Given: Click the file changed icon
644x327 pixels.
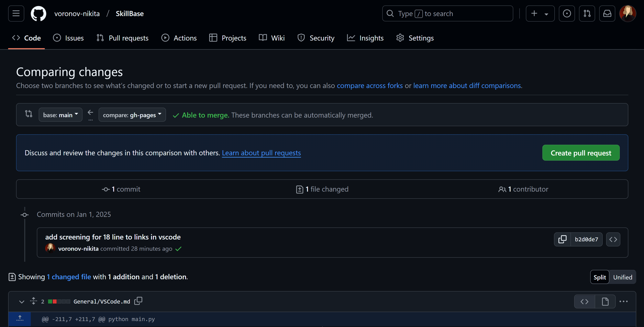Looking at the screenshot, I should point(299,189).
